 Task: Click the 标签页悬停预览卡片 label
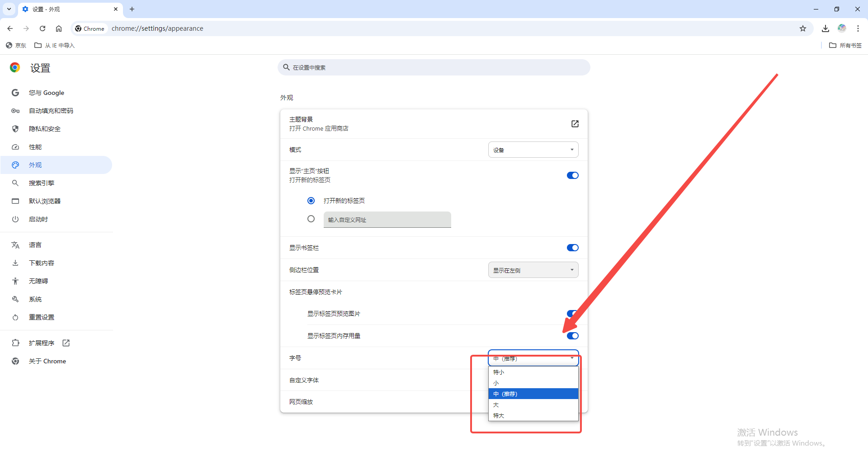[x=316, y=292]
